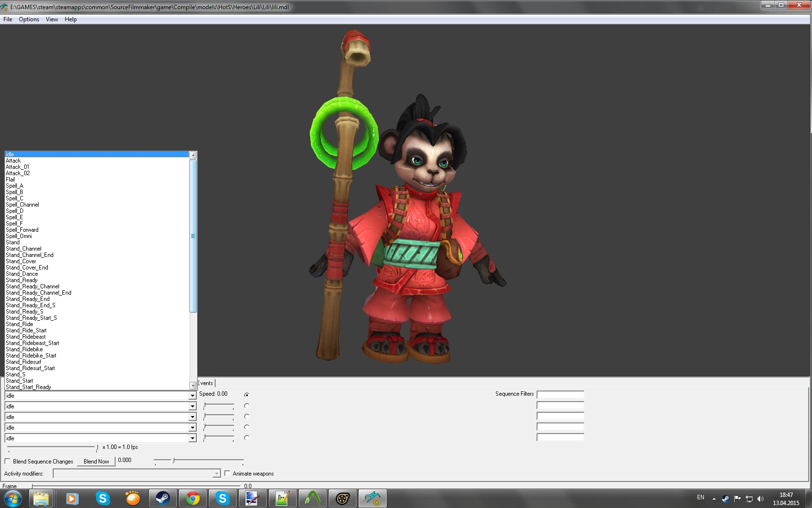Click the sequence list scroll-up arrow
The height and width of the screenshot is (508, 812).
click(x=193, y=155)
